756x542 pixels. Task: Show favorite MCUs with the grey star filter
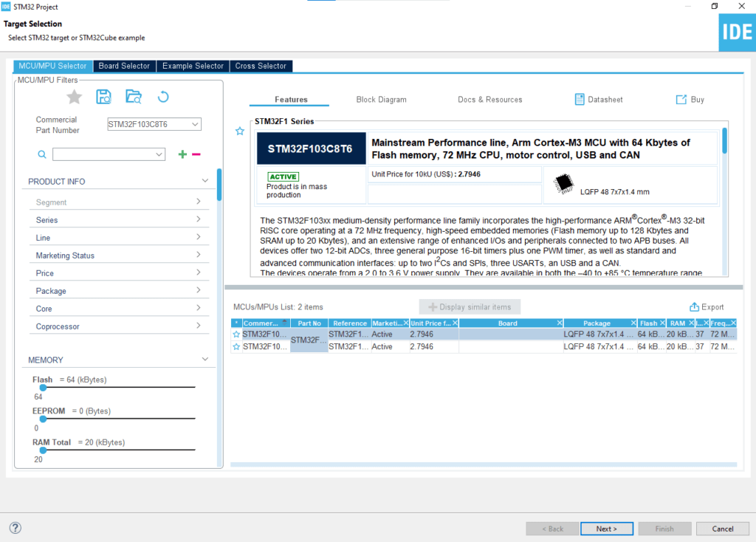point(75,97)
